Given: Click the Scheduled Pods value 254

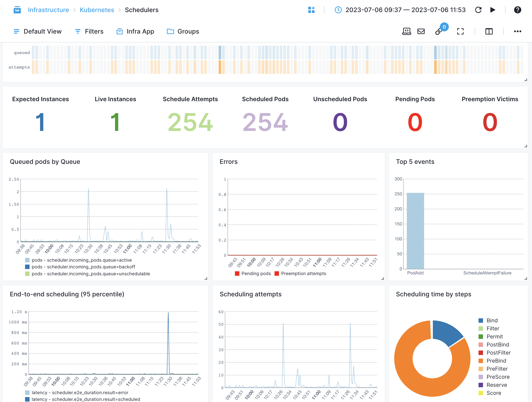Looking at the screenshot, I should pos(265,122).
